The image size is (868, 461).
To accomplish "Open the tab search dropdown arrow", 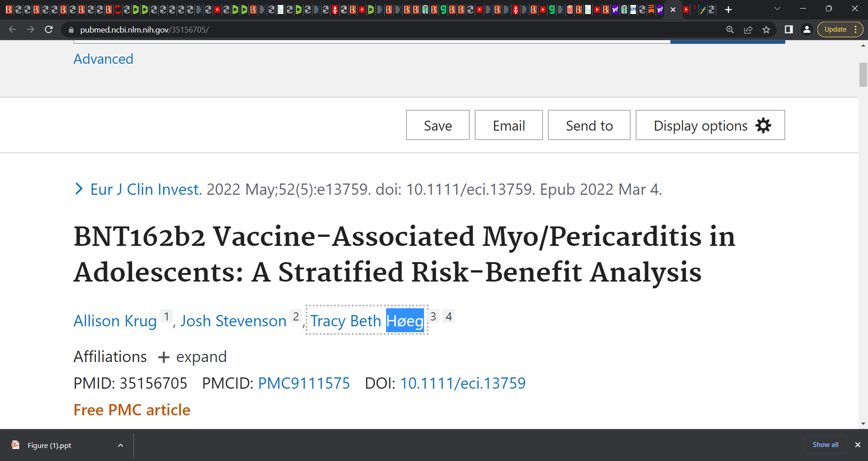I will pos(778,9).
